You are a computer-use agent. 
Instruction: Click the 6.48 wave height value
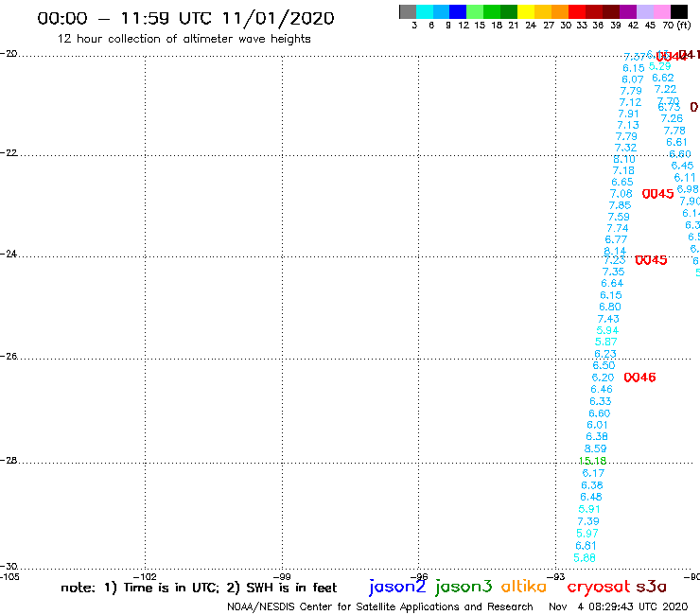click(x=591, y=497)
